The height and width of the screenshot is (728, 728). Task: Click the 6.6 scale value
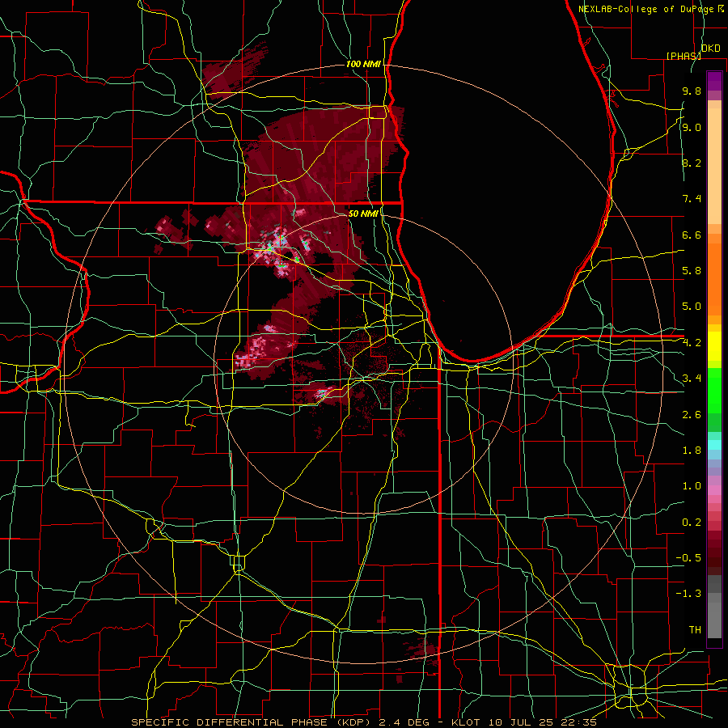click(692, 235)
